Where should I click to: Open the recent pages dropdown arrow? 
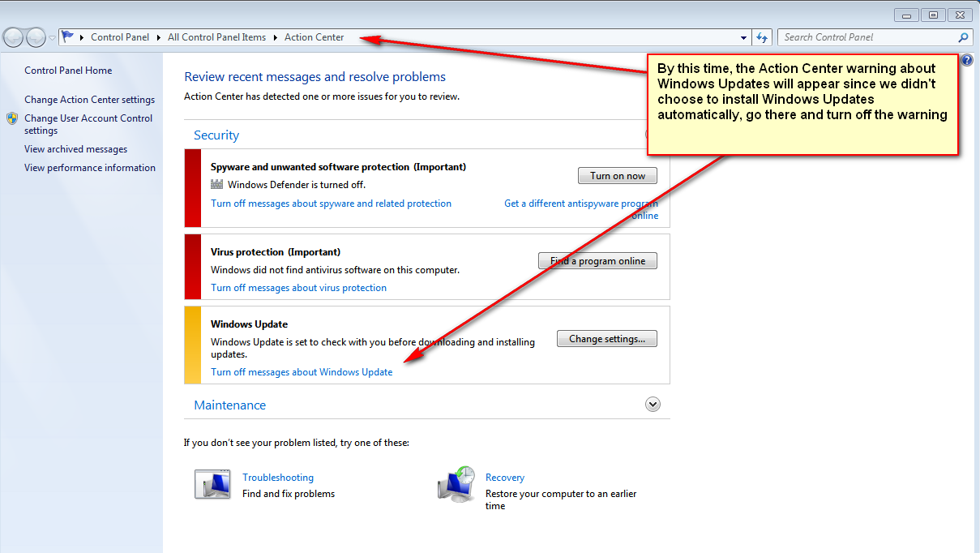coord(53,37)
